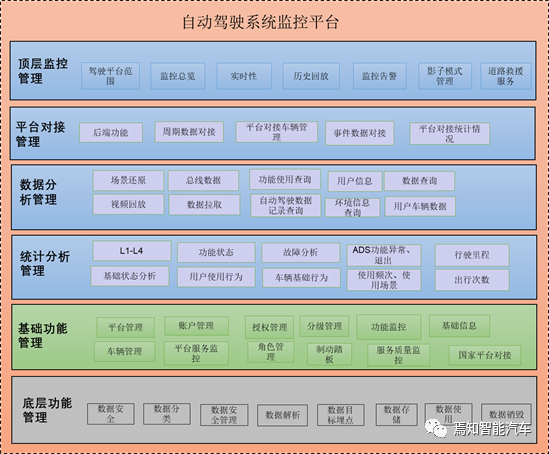The height and width of the screenshot is (454, 549).
Task: Click the 事件数据对接 box
Action: pyautogui.click(x=360, y=133)
